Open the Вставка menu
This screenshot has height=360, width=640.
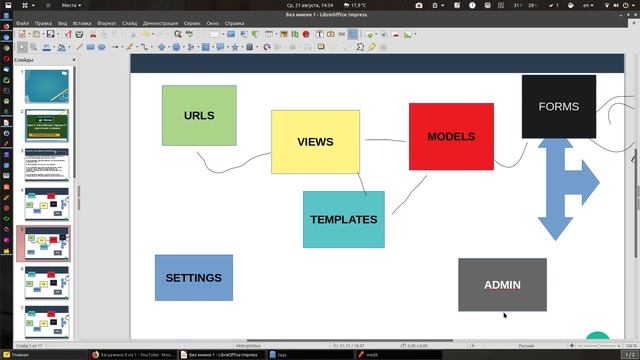82,23
